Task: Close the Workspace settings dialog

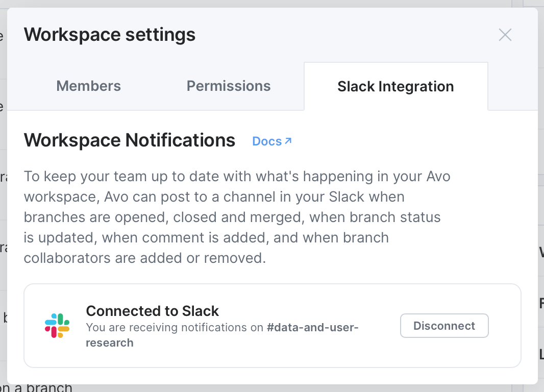Action: click(x=505, y=35)
